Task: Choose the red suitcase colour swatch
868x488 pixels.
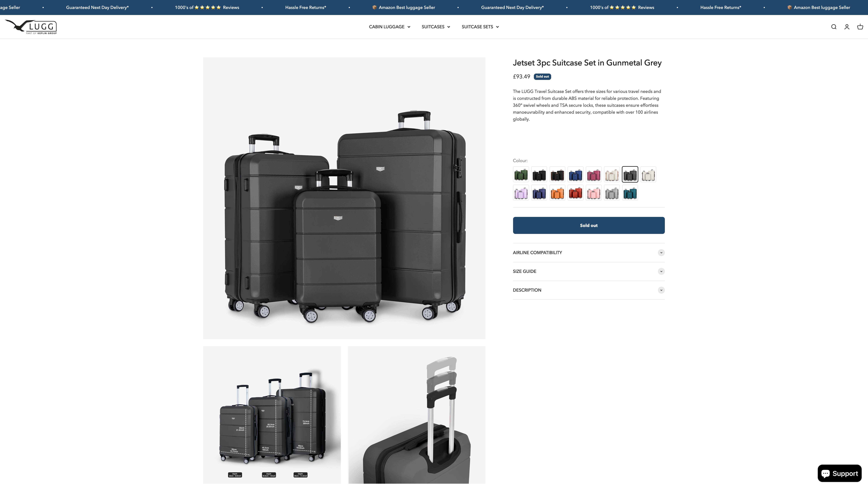Action: point(576,193)
